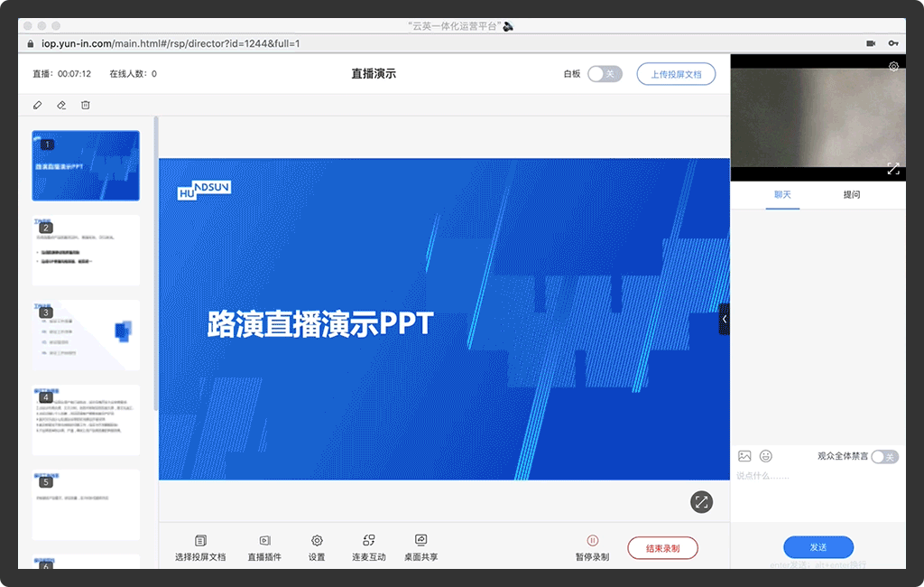
Task: Expand the camera video to fullscreen
Action: [893, 168]
